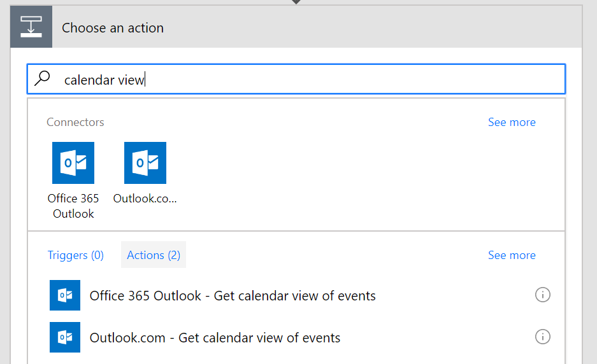Switch to the Triggers (0) tab
The image size is (597, 364).
pyautogui.click(x=75, y=255)
